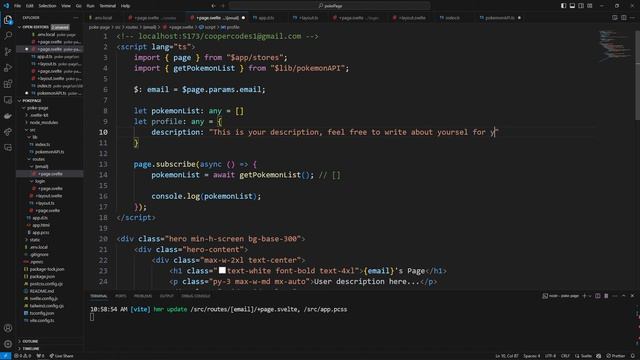Open the View menu
Screen dimensions: 640x360
(66, 6)
